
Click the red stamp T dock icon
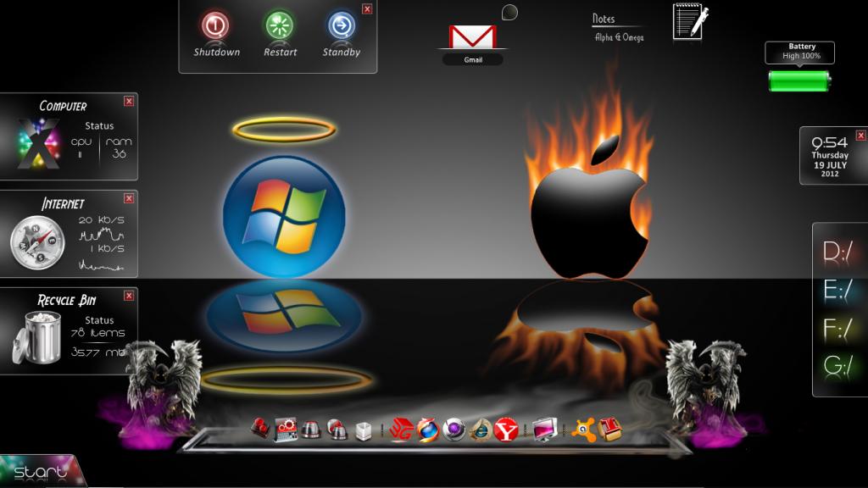(x=610, y=430)
